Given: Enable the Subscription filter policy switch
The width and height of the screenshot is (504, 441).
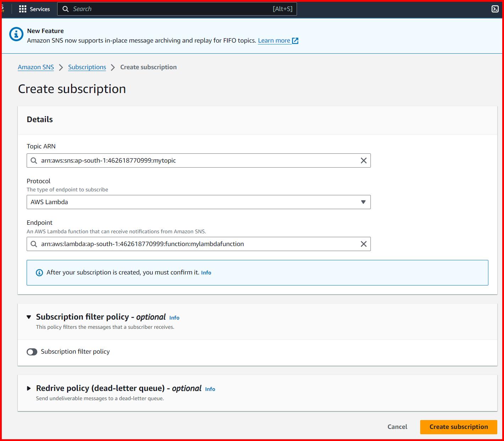Looking at the screenshot, I should pos(32,352).
